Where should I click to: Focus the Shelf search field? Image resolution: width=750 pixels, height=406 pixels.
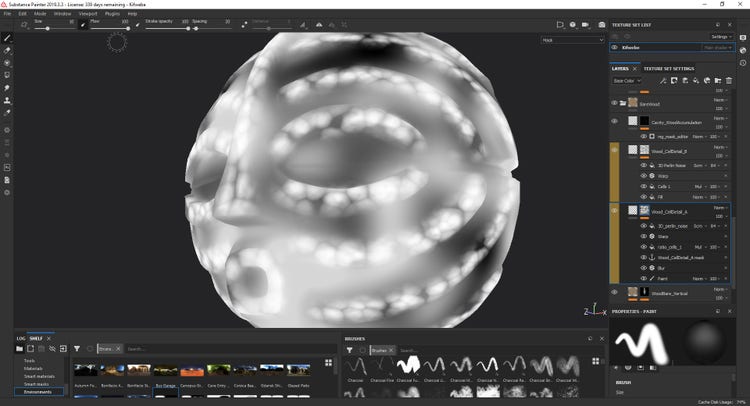[230, 349]
